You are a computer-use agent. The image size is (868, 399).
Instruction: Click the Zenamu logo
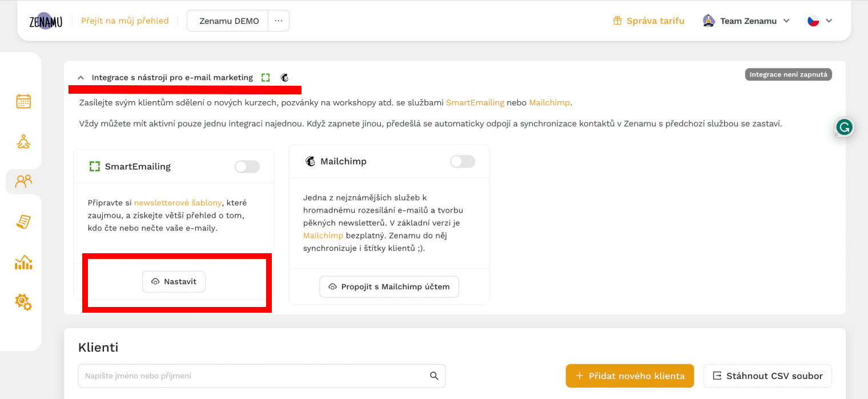[x=46, y=21]
